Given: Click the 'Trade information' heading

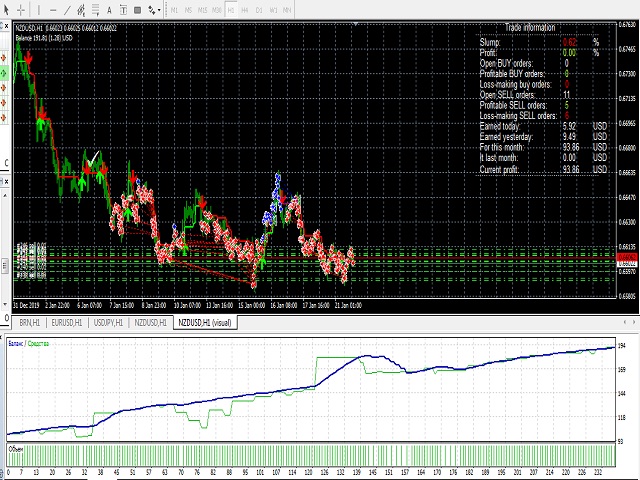Looking at the screenshot, I should (x=530, y=28).
